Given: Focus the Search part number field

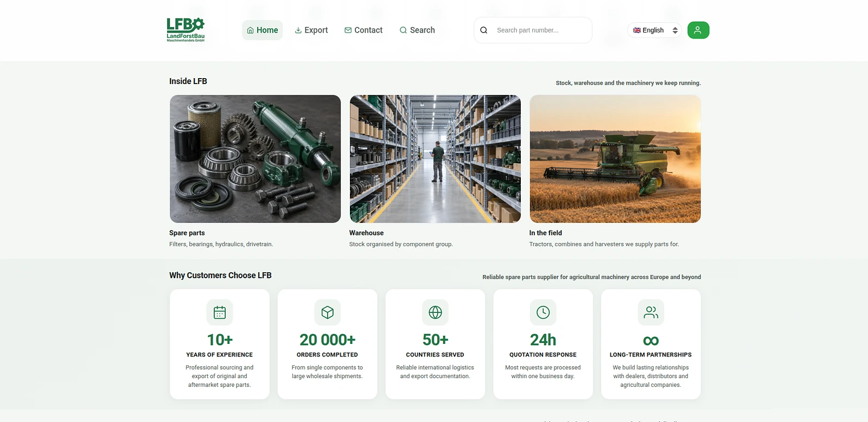Looking at the screenshot, I should 533,30.
